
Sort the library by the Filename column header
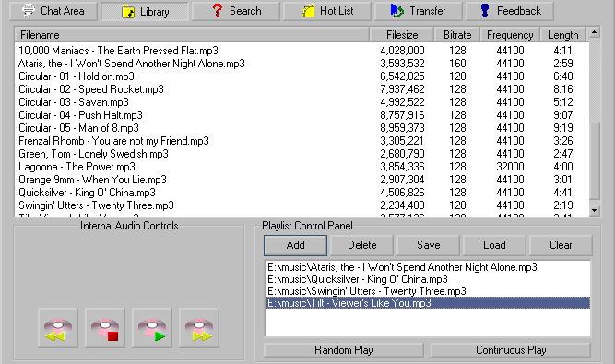point(192,35)
